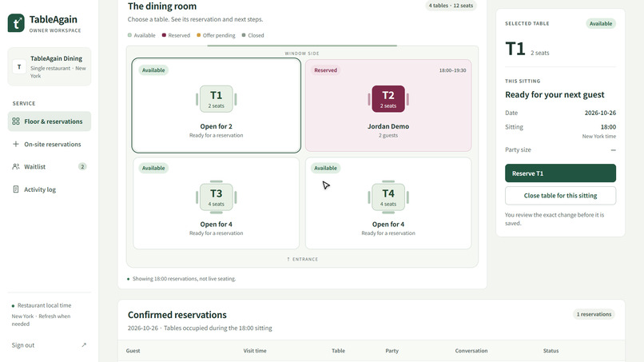Click the sitting value 18:00
644x362 pixels.
tap(608, 127)
